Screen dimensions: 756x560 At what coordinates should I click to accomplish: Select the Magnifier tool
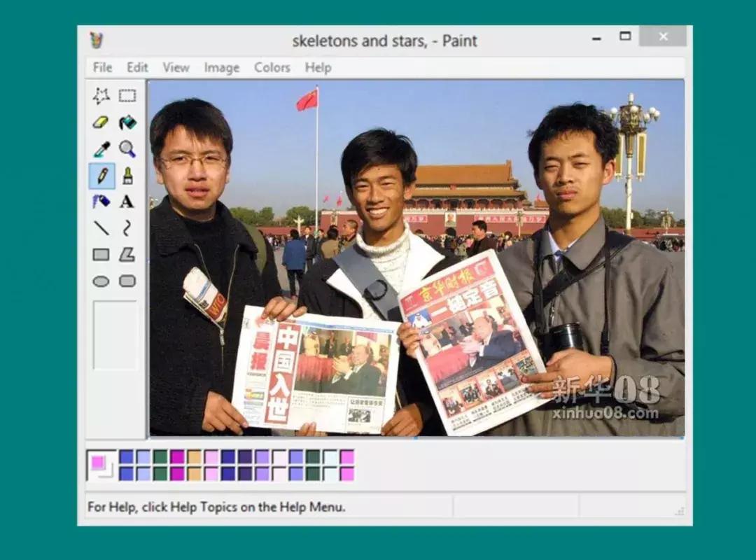127,149
